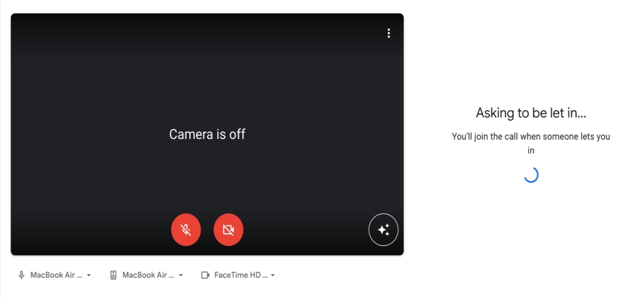The height and width of the screenshot is (299, 644).
Task: Click the blue loading spinner
Action: 531,175
